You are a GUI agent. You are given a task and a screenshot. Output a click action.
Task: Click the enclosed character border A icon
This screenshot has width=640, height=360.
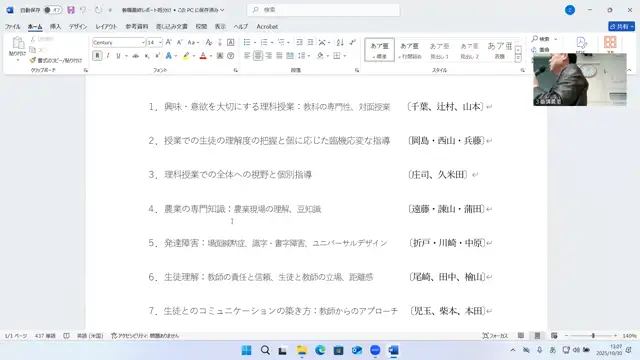[231, 42]
